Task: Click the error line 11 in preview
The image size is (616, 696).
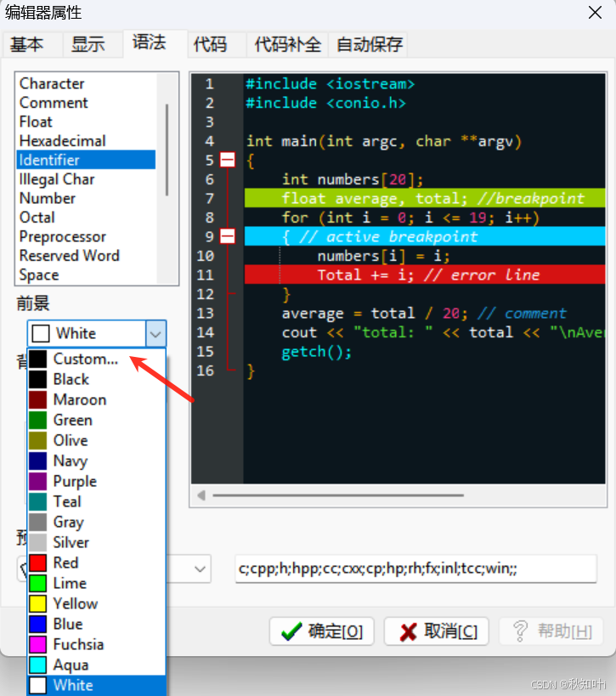Action: coord(425,274)
